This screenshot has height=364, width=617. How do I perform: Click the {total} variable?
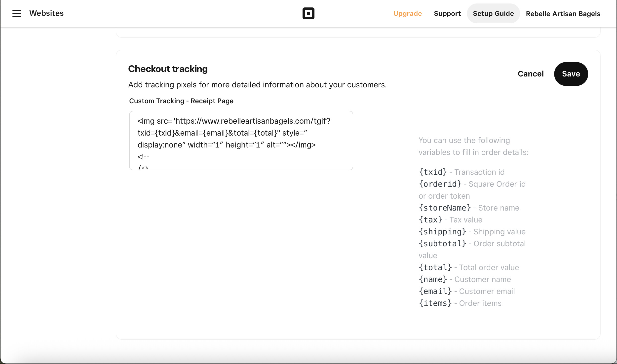coord(435,267)
